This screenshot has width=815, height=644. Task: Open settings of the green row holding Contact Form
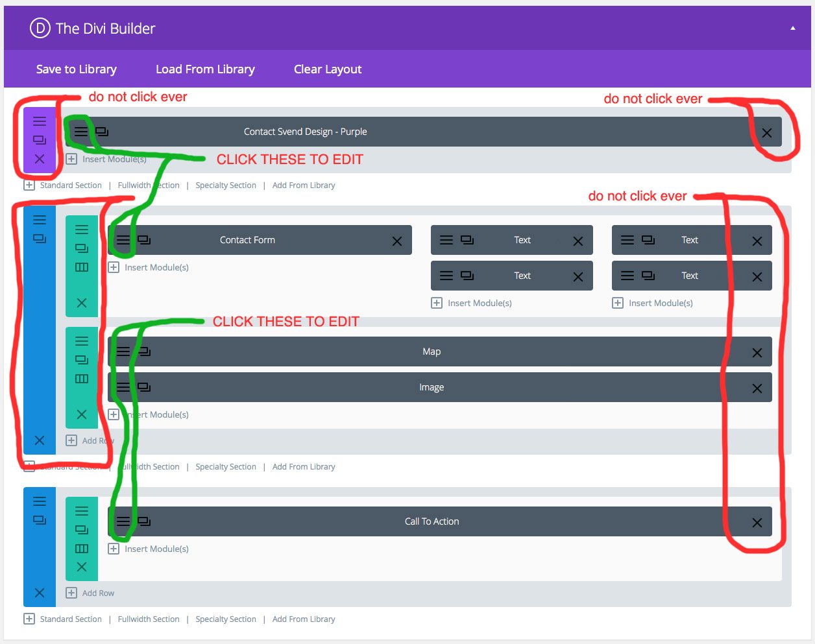click(82, 230)
